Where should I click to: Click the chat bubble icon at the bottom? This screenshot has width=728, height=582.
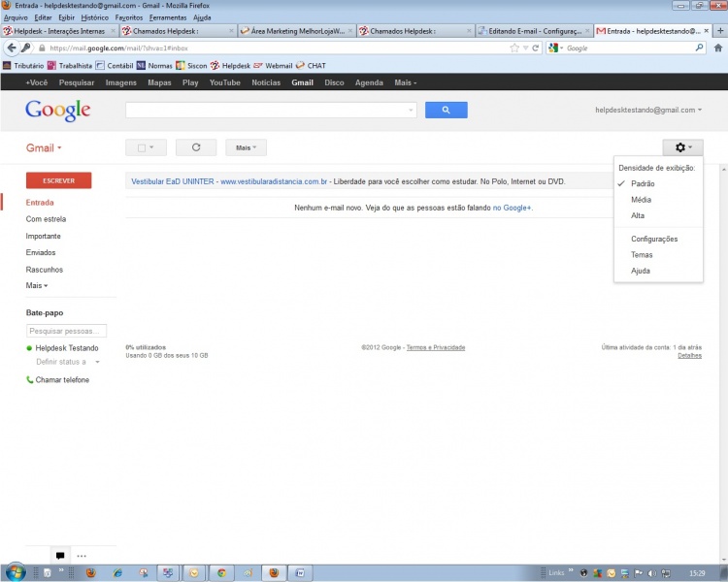pos(60,556)
